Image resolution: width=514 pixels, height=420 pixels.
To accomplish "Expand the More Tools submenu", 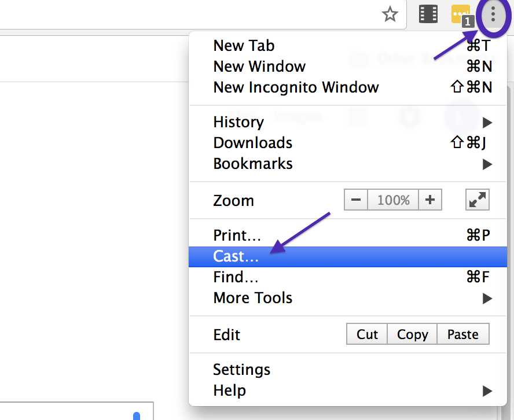I will tap(487, 298).
